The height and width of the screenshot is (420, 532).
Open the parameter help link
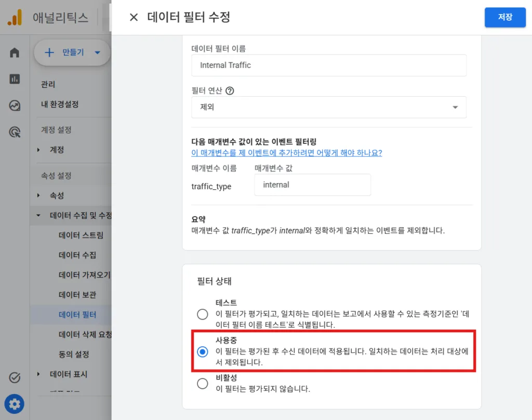287,153
